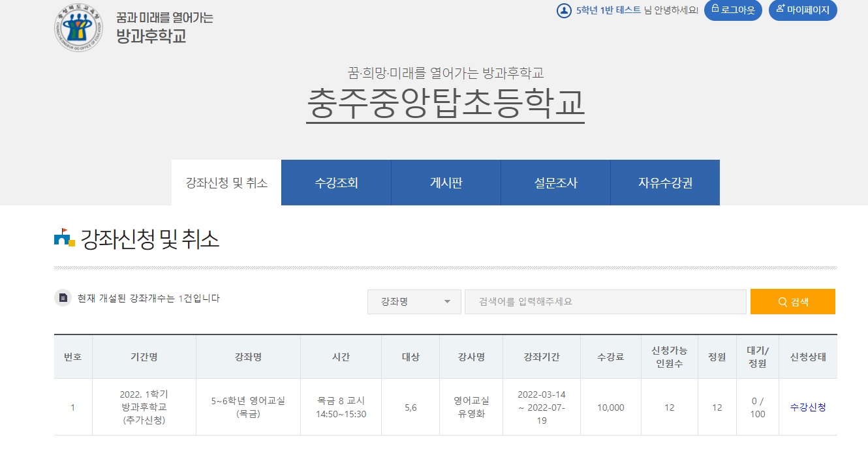Click the 5학년 1반 테스트 user name

click(x=608, y=10)
